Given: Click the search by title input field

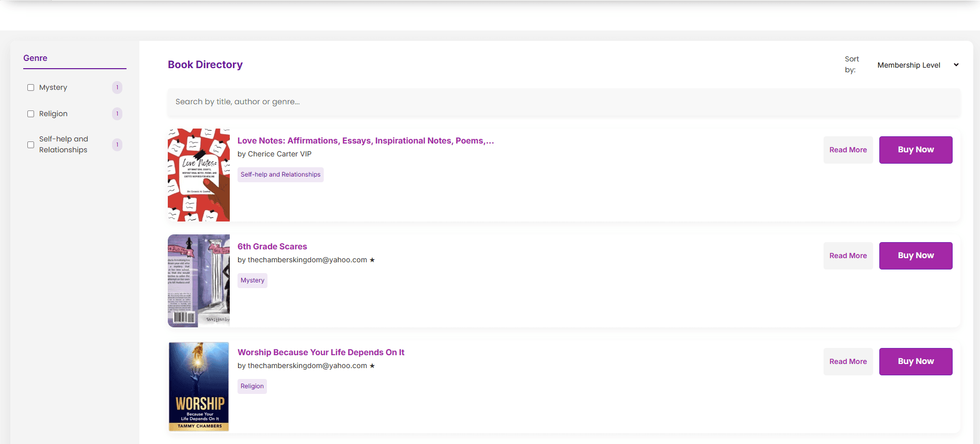Looking at the screenshot, I should coord(564,102).
